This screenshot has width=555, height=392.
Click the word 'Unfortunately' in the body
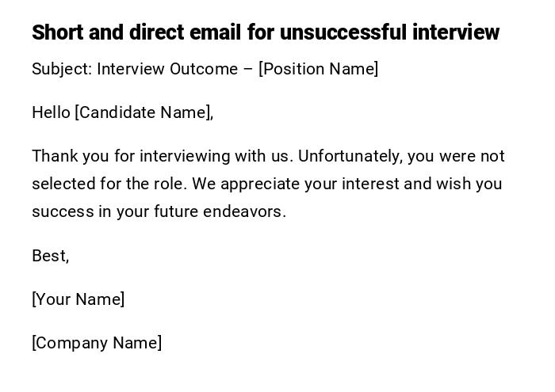pos(350,156)
